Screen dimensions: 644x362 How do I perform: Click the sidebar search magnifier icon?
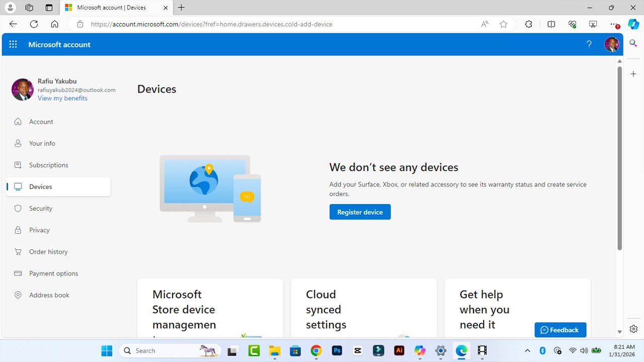click(x=633, y=44)
